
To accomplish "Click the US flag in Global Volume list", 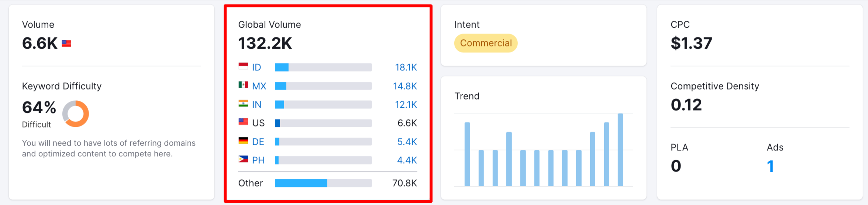I will click(243, 122).
